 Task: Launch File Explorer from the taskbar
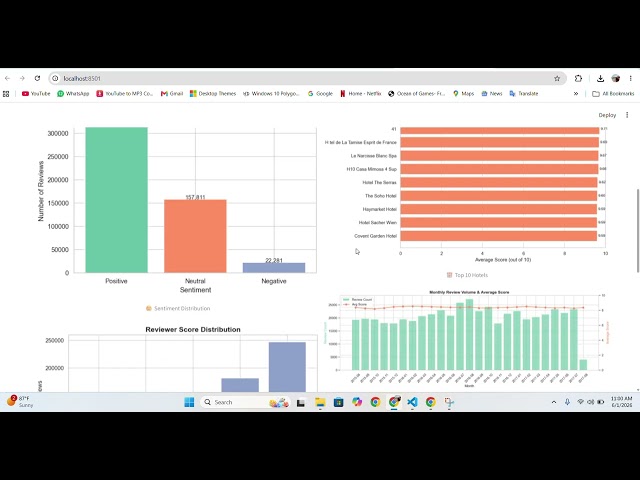(320, 402)
